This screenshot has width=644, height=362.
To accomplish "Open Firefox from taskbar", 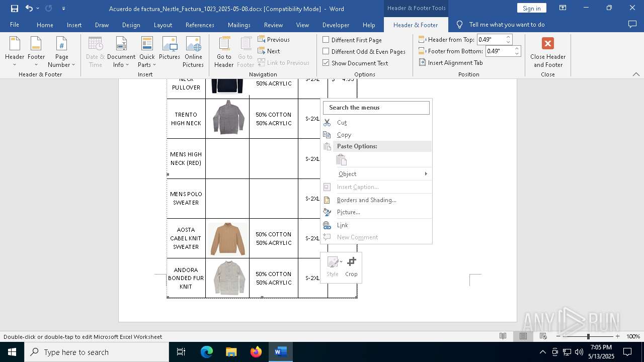I will point(256,352).
